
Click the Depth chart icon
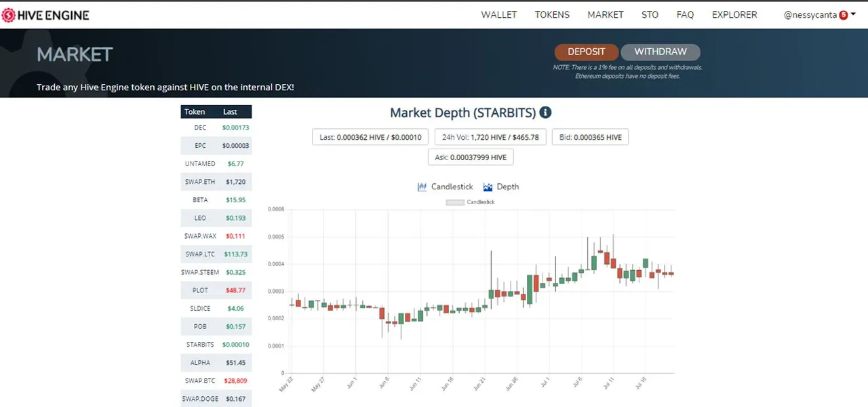click(488, 187)
